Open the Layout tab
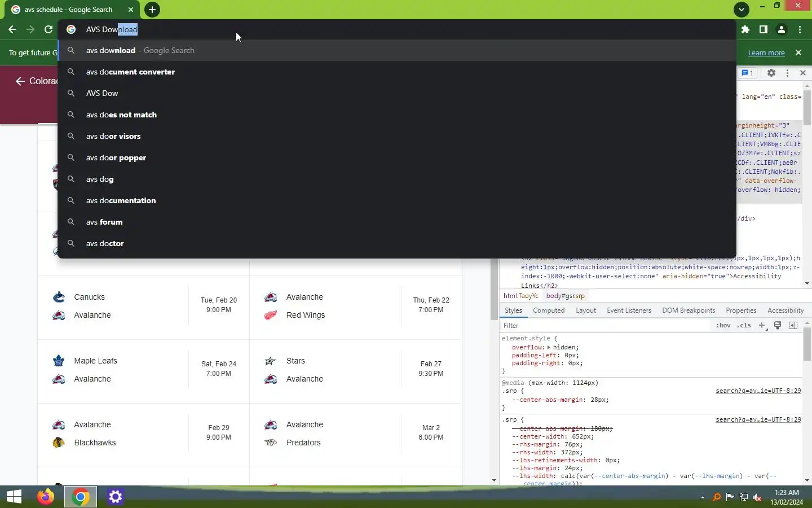This screenshot has width=812, height=508. coord(586,310)
